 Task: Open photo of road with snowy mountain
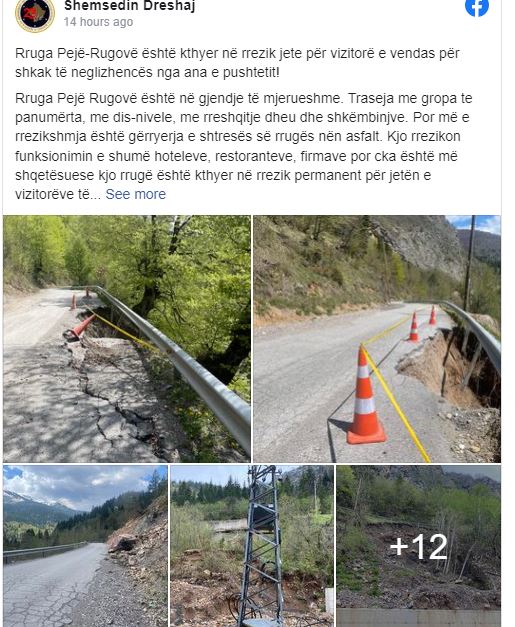[x=85, y=546]
